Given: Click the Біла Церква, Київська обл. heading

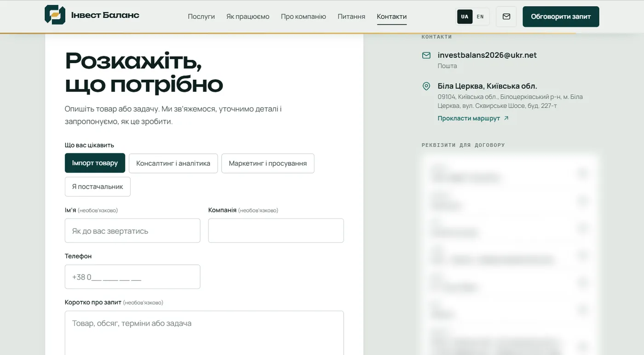Looking at the screenshot, I should [487, 86].
